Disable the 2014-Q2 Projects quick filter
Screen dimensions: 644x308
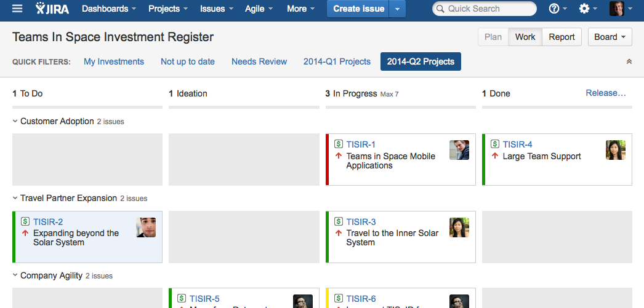click(x=421, y=61)
